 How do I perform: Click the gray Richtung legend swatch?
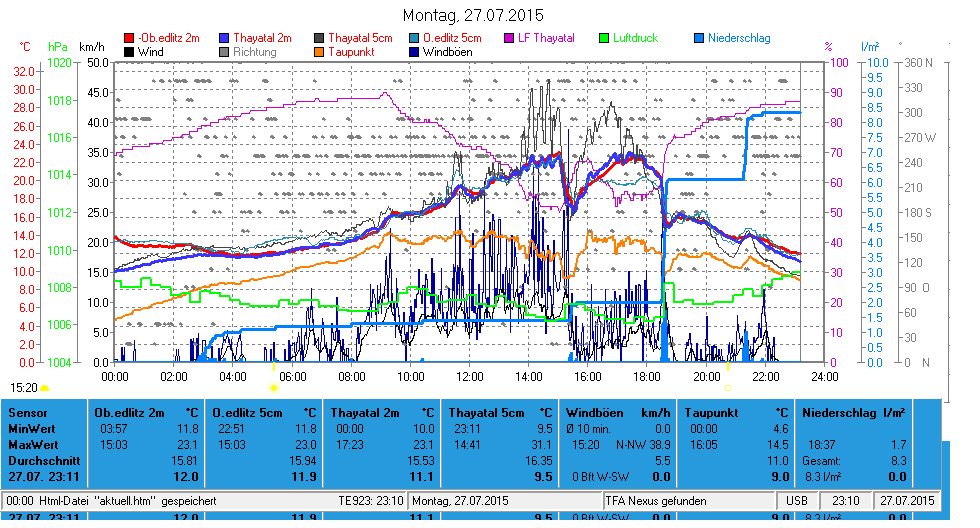coord(224,52)
